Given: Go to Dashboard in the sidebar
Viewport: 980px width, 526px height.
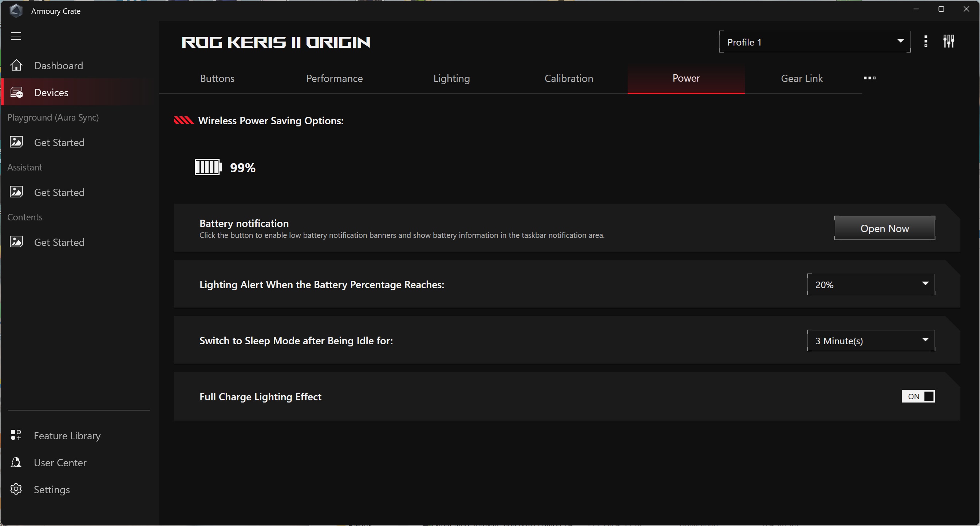Looking at the screenshot, I should 79,66.
